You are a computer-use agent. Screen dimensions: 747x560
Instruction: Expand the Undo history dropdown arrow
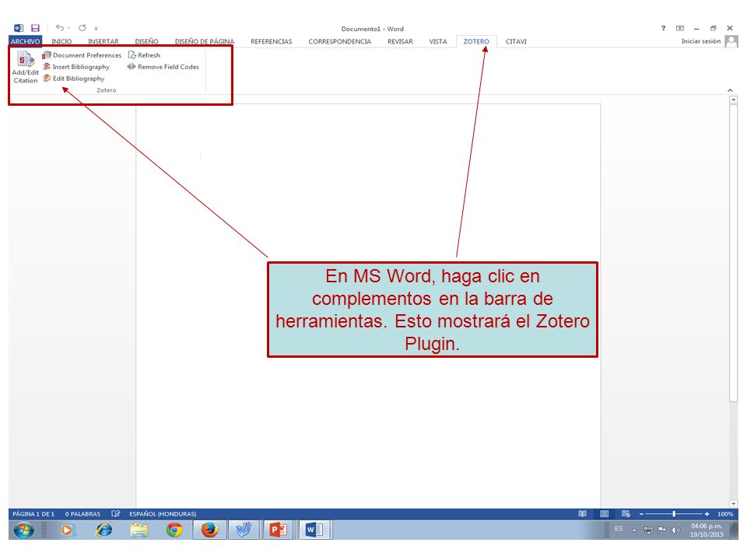click(x=68, y=28)
